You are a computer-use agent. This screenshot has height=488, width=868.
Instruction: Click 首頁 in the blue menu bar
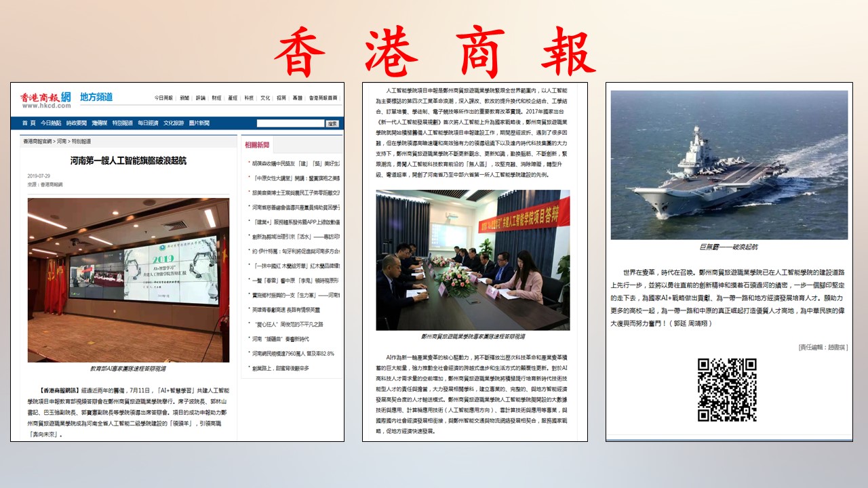pyautogui.click(x=28, y=123)
